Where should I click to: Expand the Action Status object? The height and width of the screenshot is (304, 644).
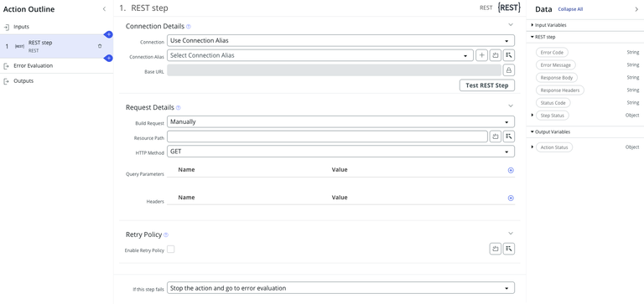coord(532,147)
